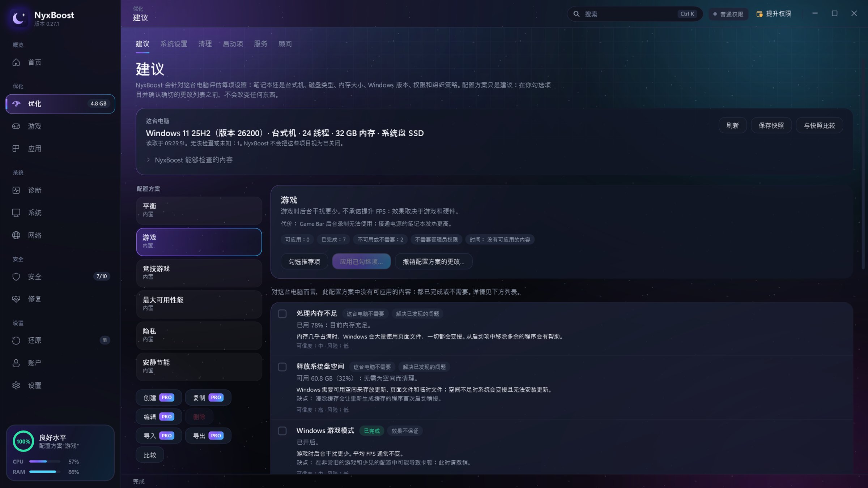
Task: Open the 网络 globe icon
Action: pyautogui.click(x=16, y=235)
